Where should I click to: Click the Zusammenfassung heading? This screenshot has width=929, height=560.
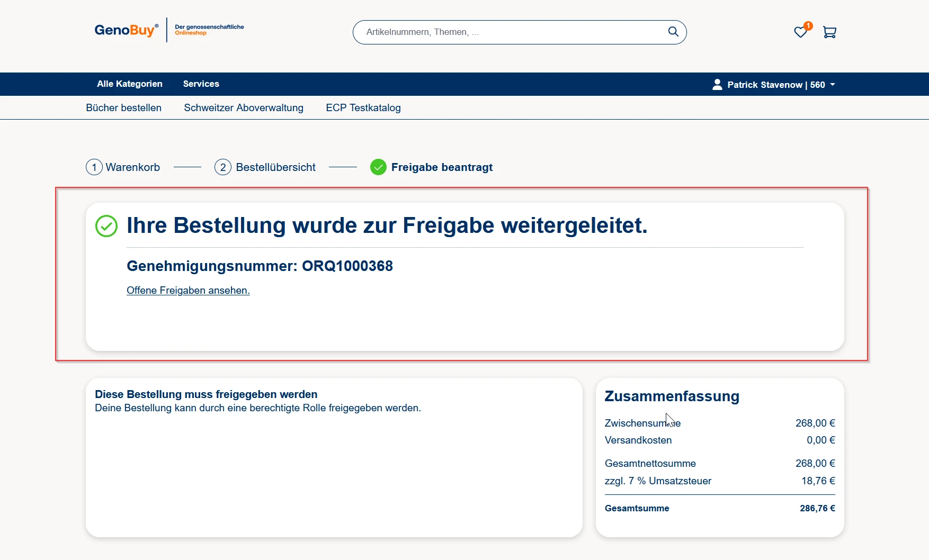[x=672, y=396]
